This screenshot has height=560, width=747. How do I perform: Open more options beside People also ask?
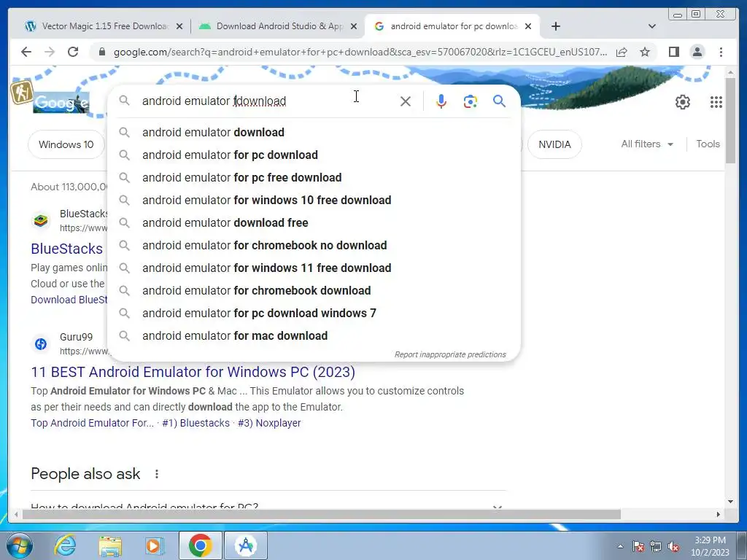click(157, 474)
